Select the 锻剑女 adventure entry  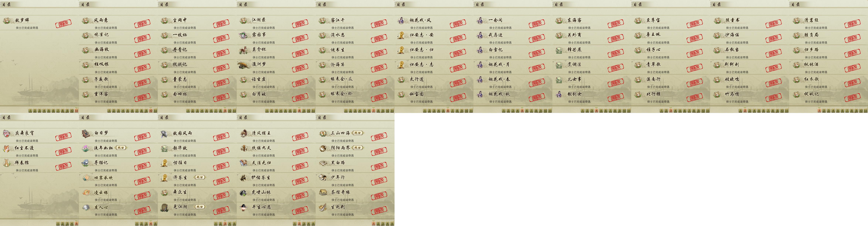pos(592,97)
